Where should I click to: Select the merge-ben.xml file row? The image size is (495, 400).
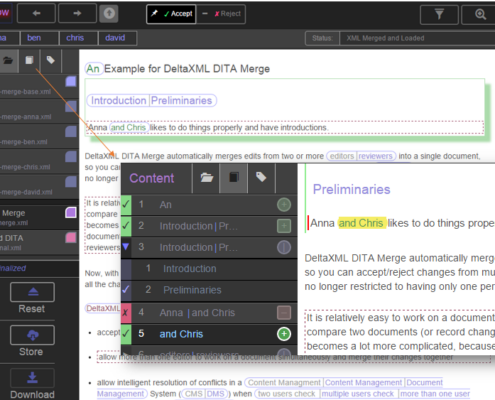(x=39, y=137)
